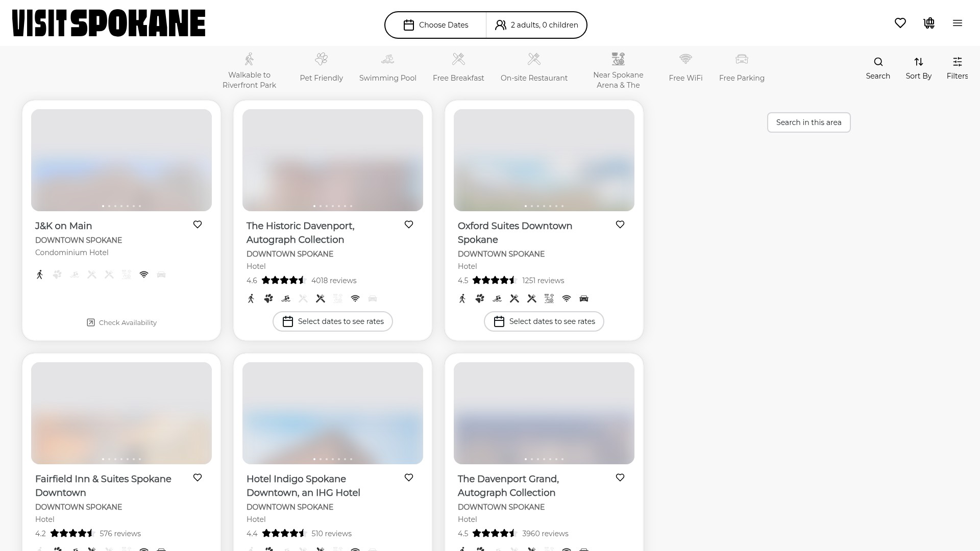Open the 2 adults, 0 children selector

pos(536,25)
